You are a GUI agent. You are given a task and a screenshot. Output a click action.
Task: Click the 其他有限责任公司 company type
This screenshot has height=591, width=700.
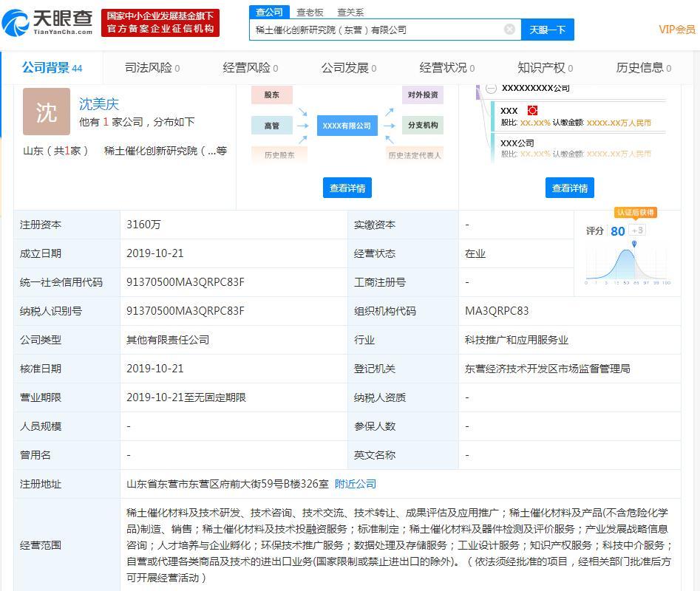[x=168, y=339]
